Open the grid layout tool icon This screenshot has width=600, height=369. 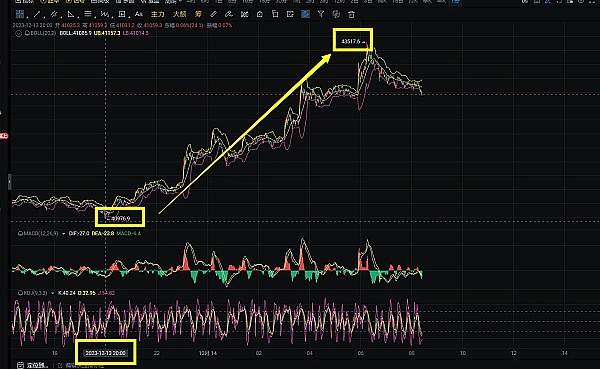tap(20, 15)
